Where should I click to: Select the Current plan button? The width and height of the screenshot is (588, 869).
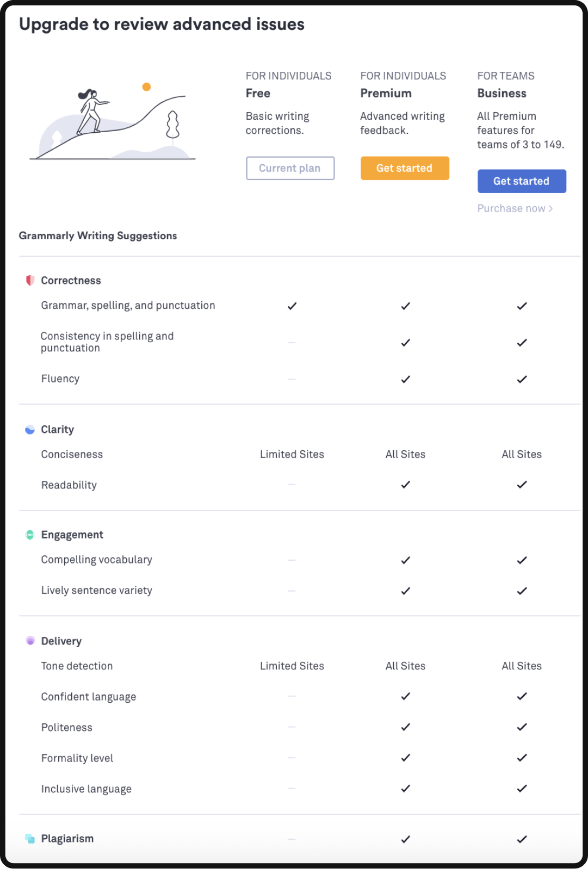click(x=290, y=168)
